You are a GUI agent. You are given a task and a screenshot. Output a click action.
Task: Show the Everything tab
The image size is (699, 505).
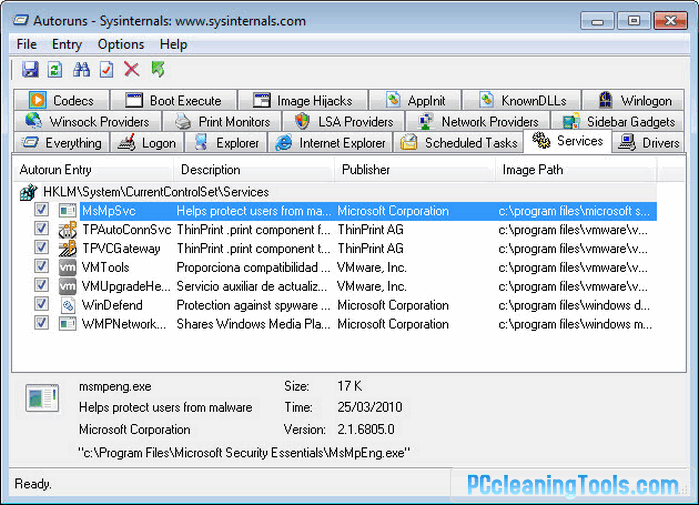62,143
